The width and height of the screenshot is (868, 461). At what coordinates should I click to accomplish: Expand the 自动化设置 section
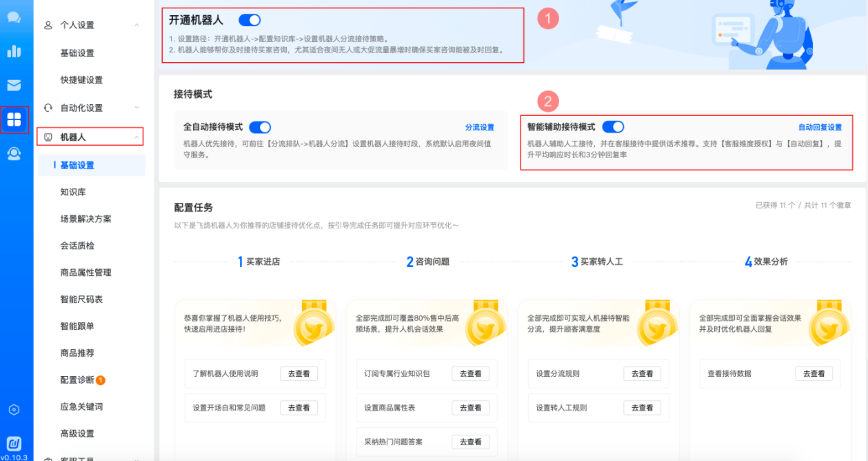coord(137,108)
